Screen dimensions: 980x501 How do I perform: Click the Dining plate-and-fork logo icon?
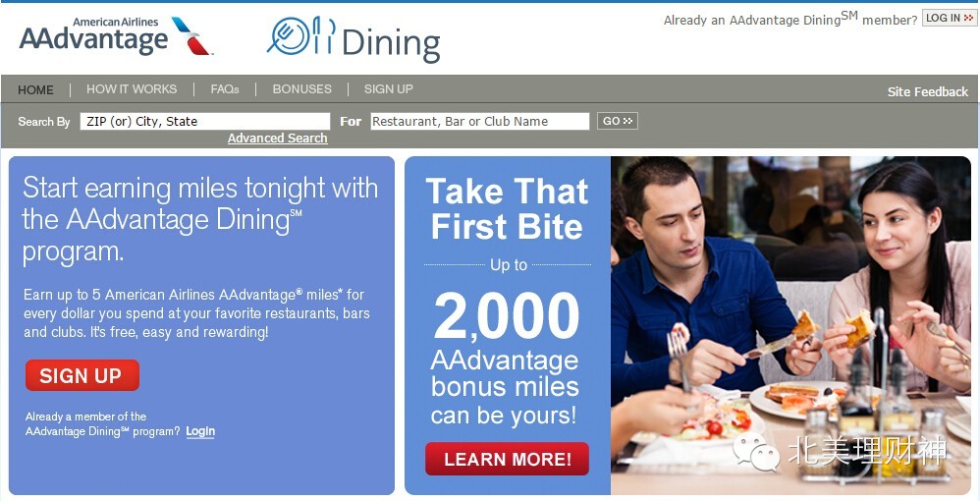301,35
